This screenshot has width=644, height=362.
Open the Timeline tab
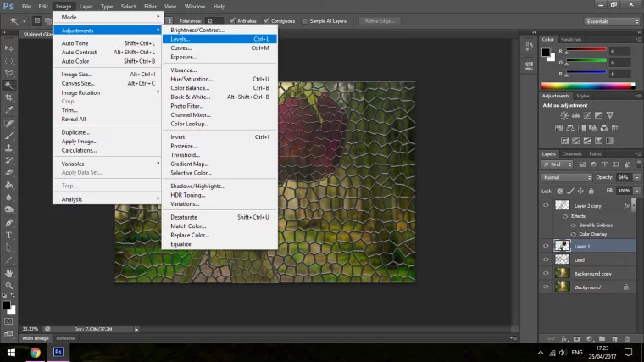(65, 338)
